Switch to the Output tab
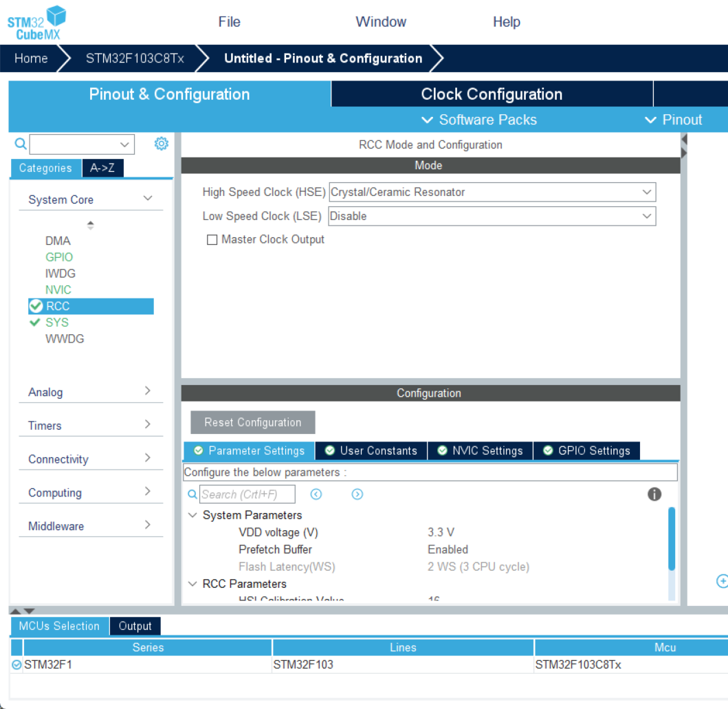Screen dimensions: 728x709 tap(135, 626)
